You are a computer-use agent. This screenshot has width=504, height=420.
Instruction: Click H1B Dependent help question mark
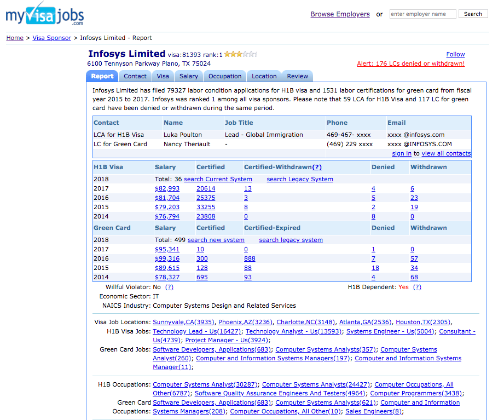tap(417, 287)
